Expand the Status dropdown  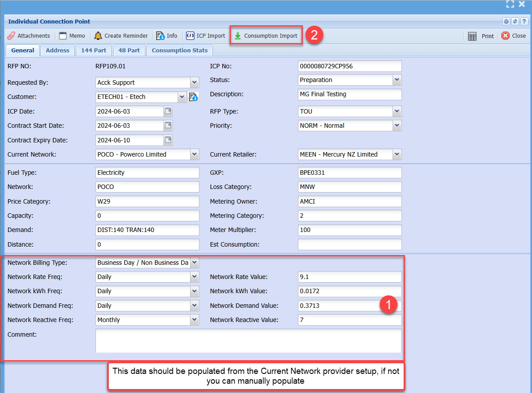point(397,80)
